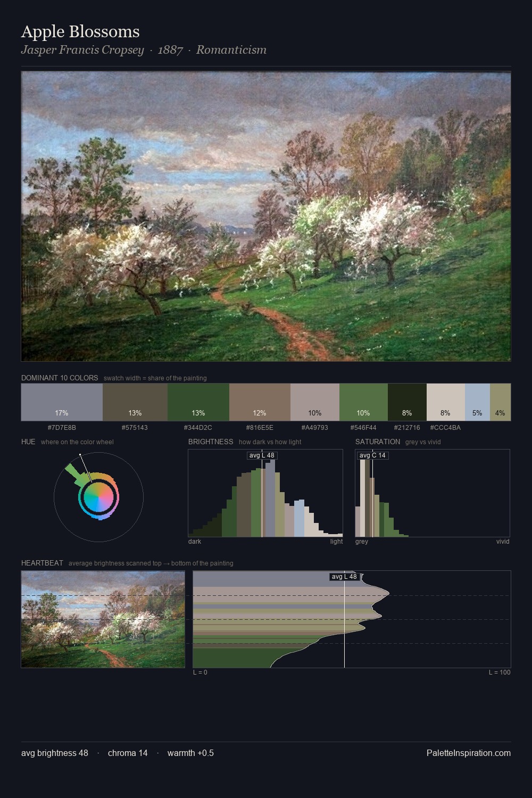Pick the 8% near-black swatch #212716
The width and height of the screenshot is (532, 798).
click(x=407, y=402)
